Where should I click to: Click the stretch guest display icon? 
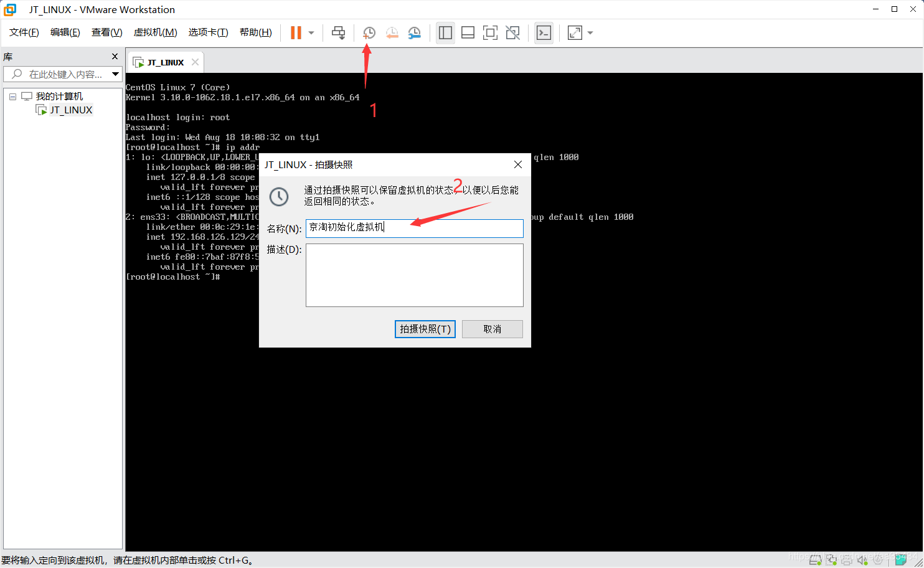(575, 33)
